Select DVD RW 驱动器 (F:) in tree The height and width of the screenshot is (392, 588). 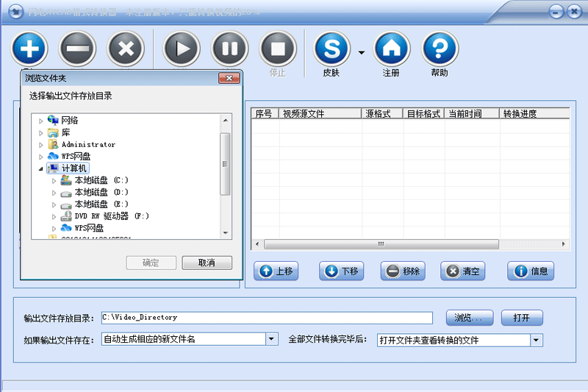click(x=112, y=216)
